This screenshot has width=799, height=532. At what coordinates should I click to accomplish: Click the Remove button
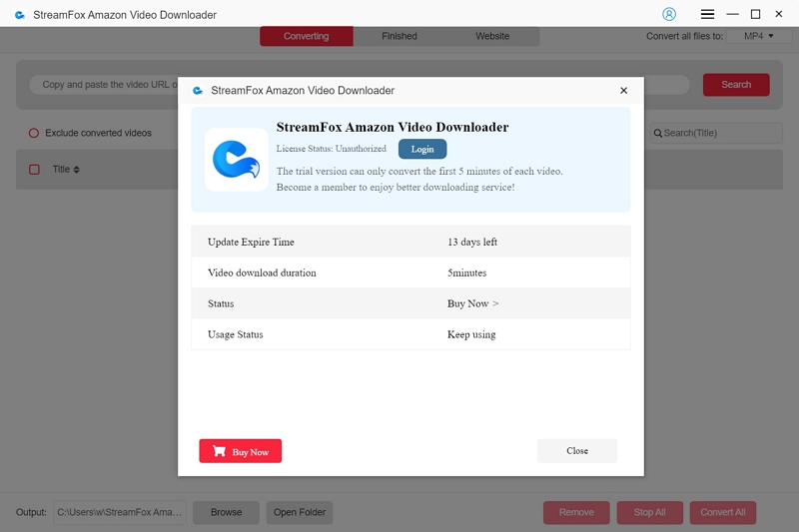pos(576,513)
